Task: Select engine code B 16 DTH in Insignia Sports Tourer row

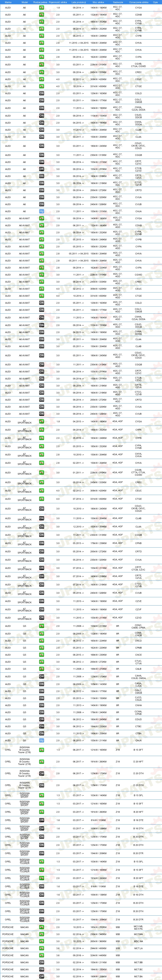Action: 138,895
